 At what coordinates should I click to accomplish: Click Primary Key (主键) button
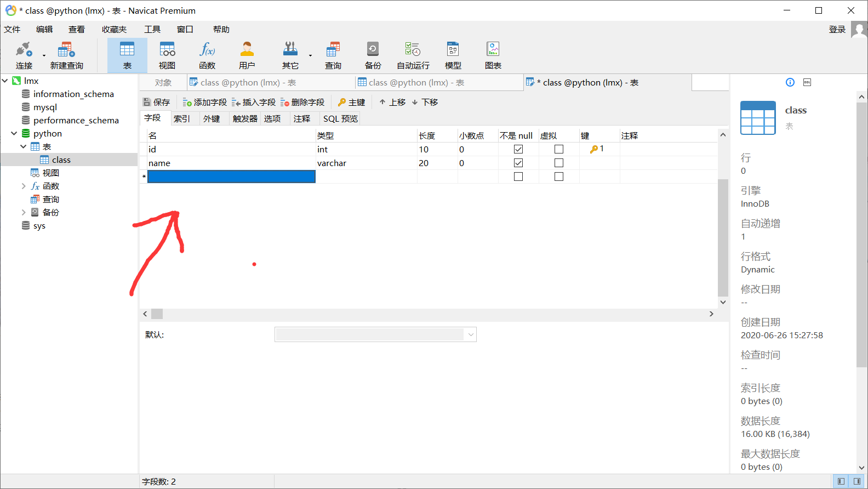pyautogui.click(x=351, y=102)
